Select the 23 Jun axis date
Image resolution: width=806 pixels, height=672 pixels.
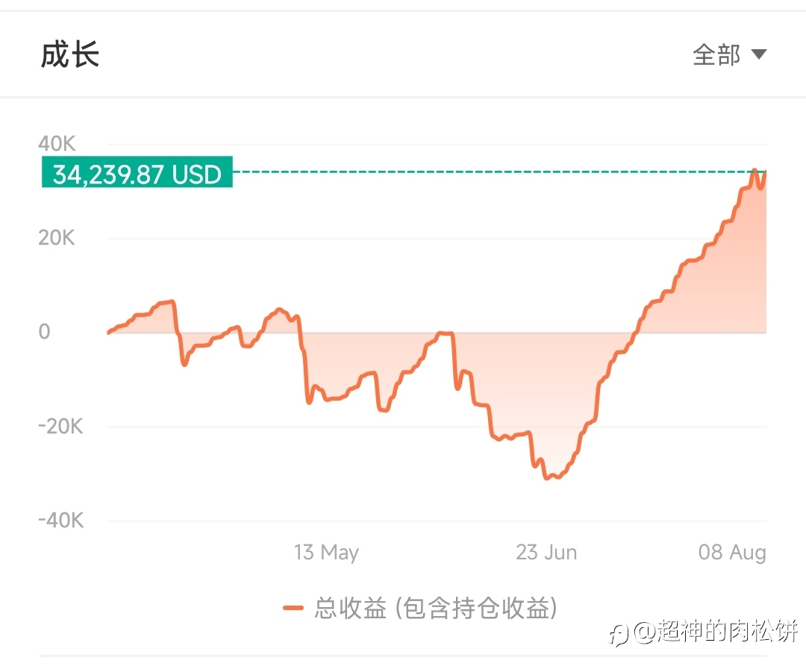[546, 553]
